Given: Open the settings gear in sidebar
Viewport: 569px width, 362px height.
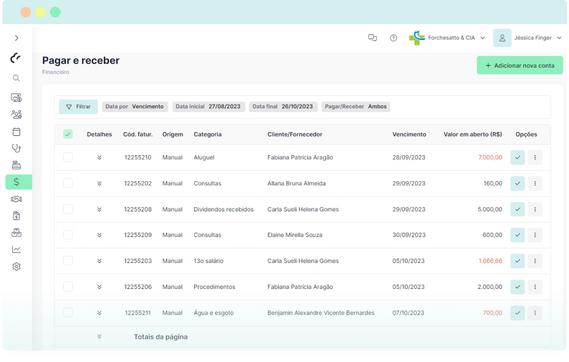Looking at the screenshot, I should pos(16,267).
